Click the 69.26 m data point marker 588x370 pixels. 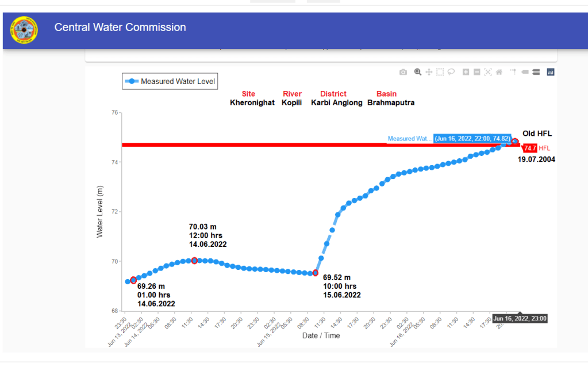133,280
